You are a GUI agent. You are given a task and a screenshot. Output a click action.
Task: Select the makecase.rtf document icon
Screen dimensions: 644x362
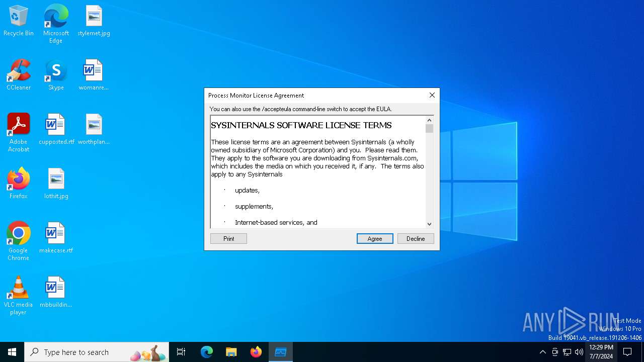(x=56, y=238)
